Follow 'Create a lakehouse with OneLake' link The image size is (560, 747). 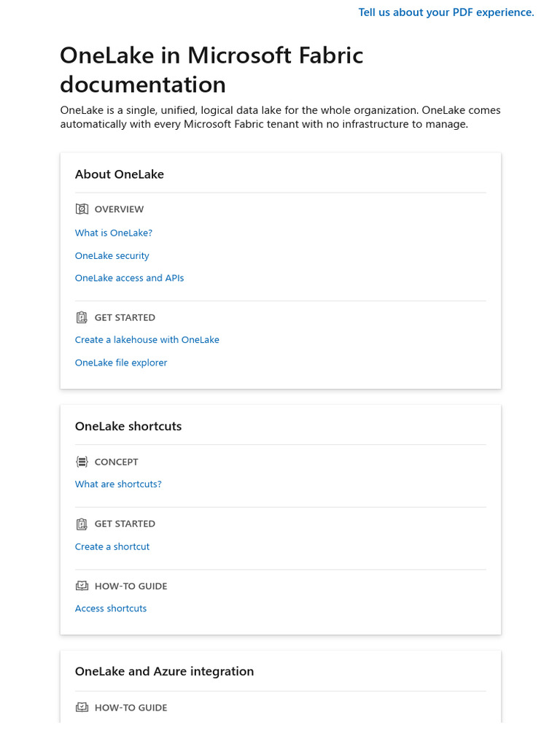pos(147,340)
